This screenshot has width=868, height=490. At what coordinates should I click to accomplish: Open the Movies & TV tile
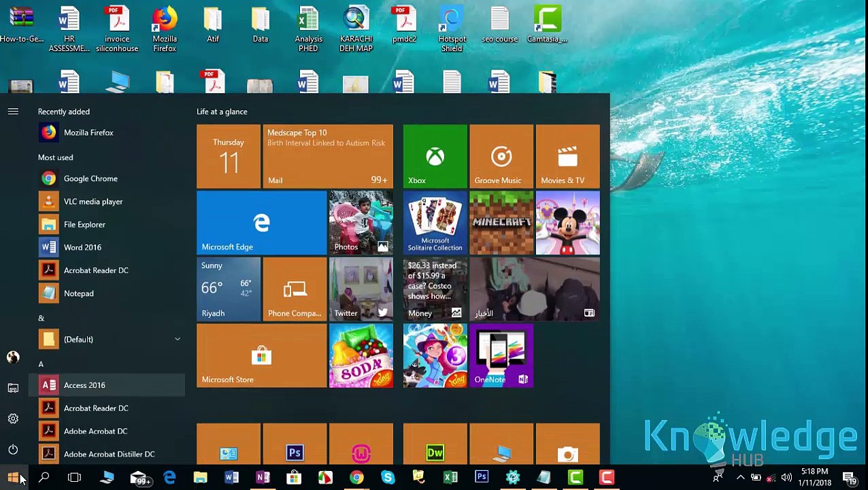tap(567, 156)
